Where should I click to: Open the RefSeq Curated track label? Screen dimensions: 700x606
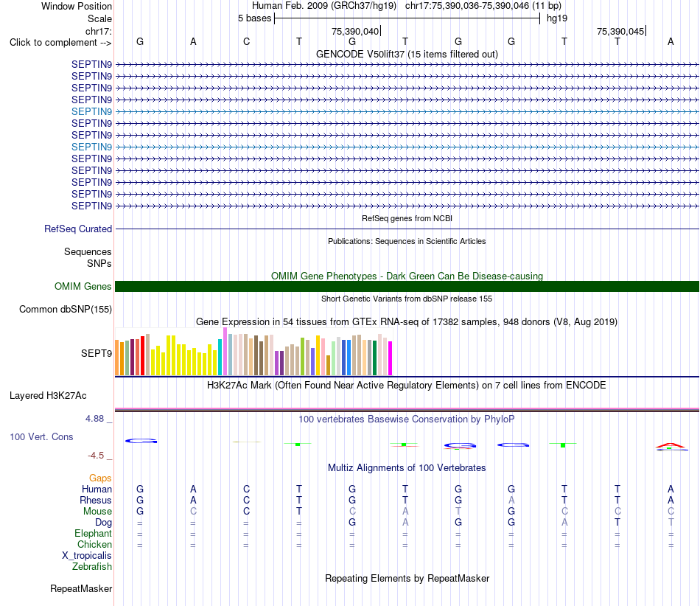78,229
